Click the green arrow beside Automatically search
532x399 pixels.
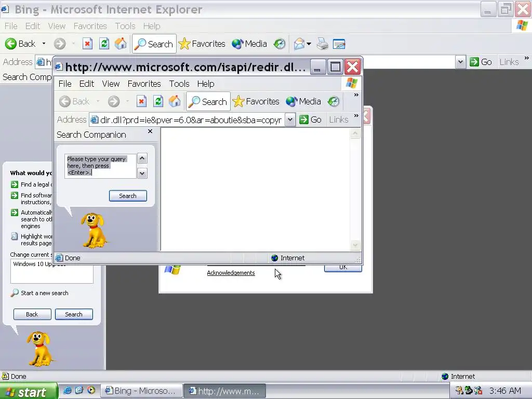(14, 212)
